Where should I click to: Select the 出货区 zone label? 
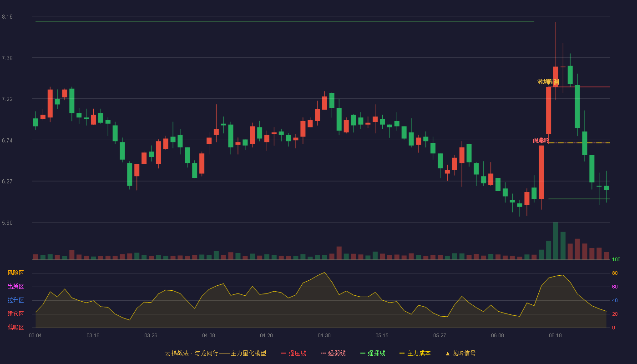(16, 287)
